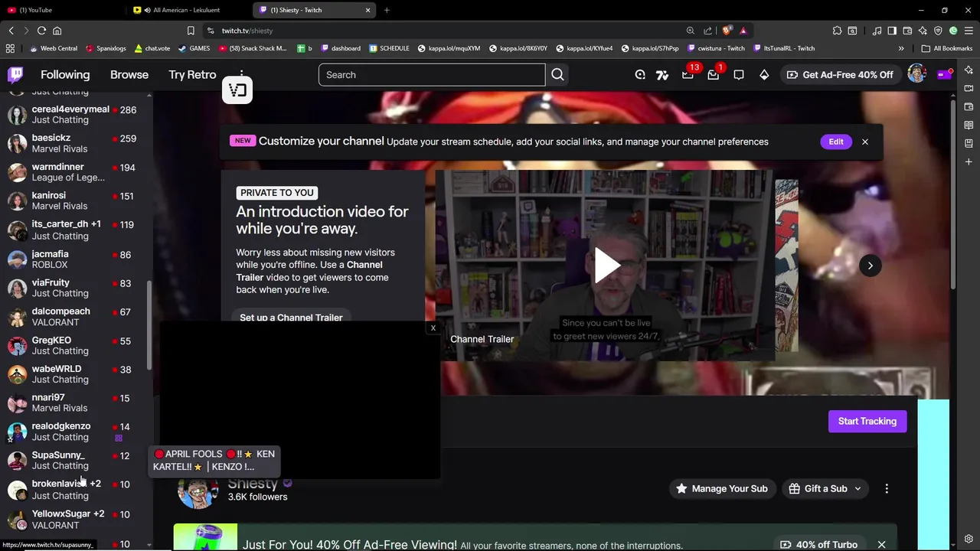The height and width of the screenshot is (551, 980).
Task: Click the magnifier search button
Action: pyautogui.click(x=557, y=74)
